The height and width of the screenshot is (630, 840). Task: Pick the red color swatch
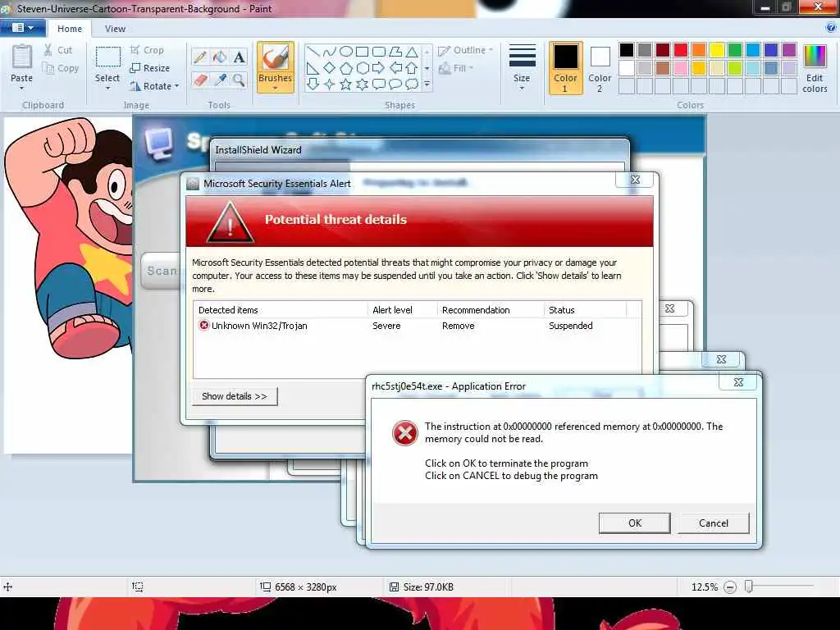[681, 50]
